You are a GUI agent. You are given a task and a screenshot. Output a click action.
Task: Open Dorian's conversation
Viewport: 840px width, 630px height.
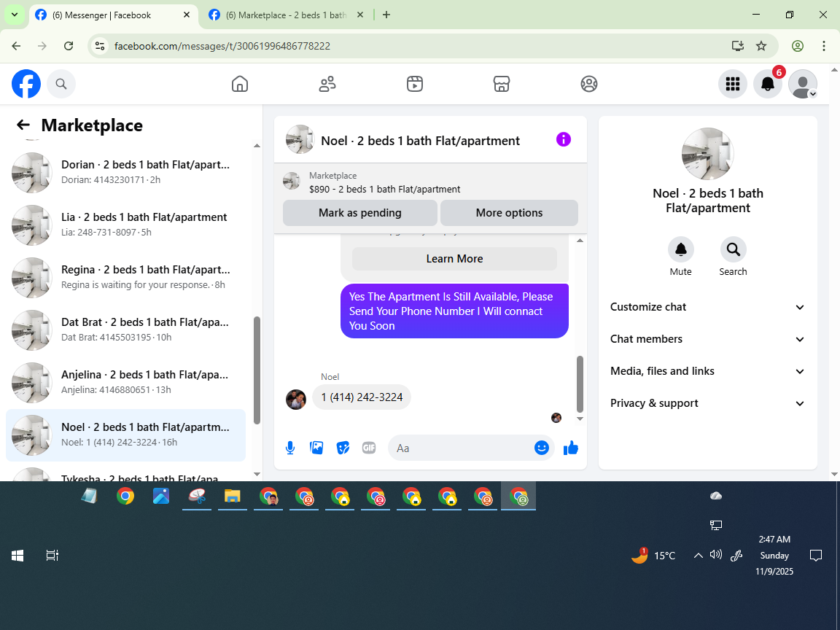pos(126,173)
